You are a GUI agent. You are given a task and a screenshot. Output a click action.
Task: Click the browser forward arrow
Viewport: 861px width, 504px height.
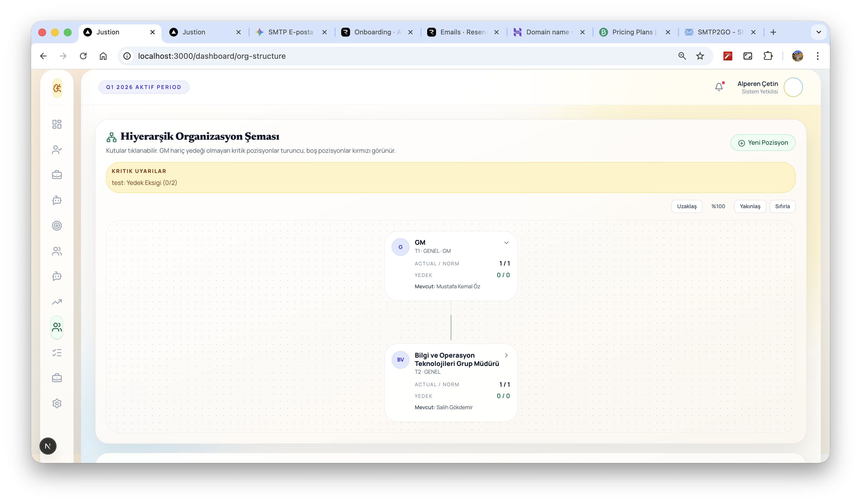63,56
